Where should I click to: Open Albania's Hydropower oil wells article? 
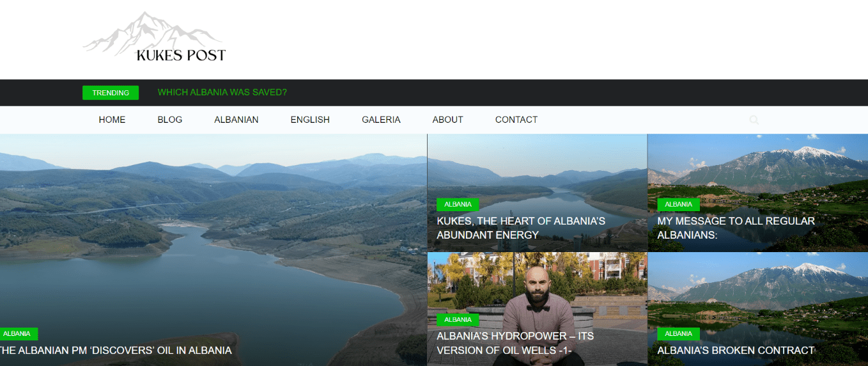515,344
